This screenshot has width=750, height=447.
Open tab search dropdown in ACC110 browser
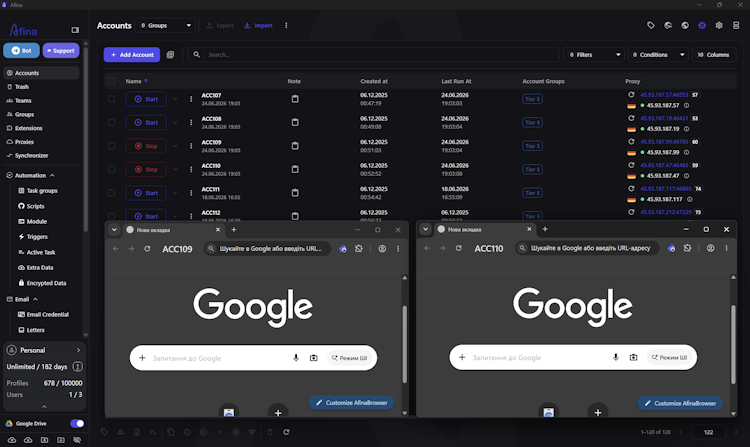click(x=425, y=229)
